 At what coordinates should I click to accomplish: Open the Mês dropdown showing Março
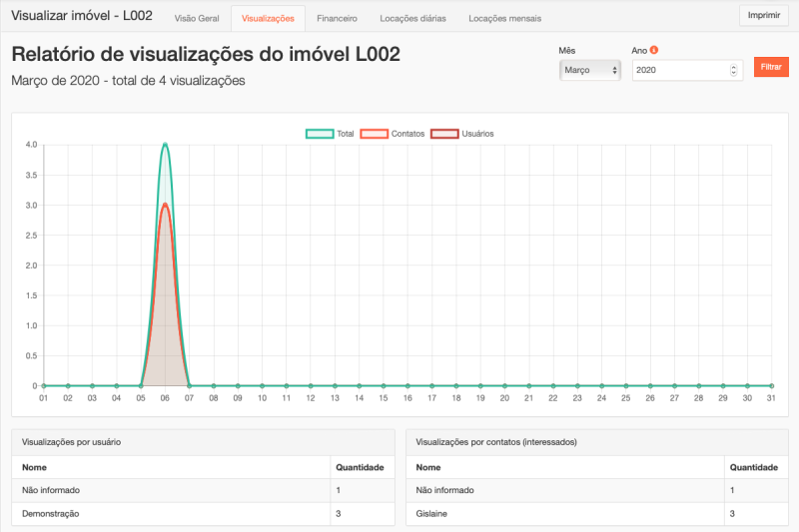coord(589,70)
